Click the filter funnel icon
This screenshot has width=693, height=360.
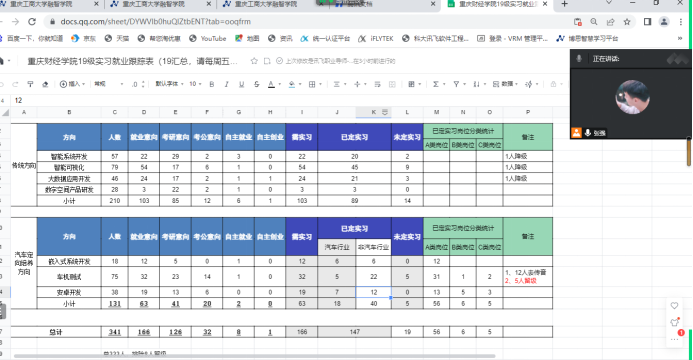(456, 84)
